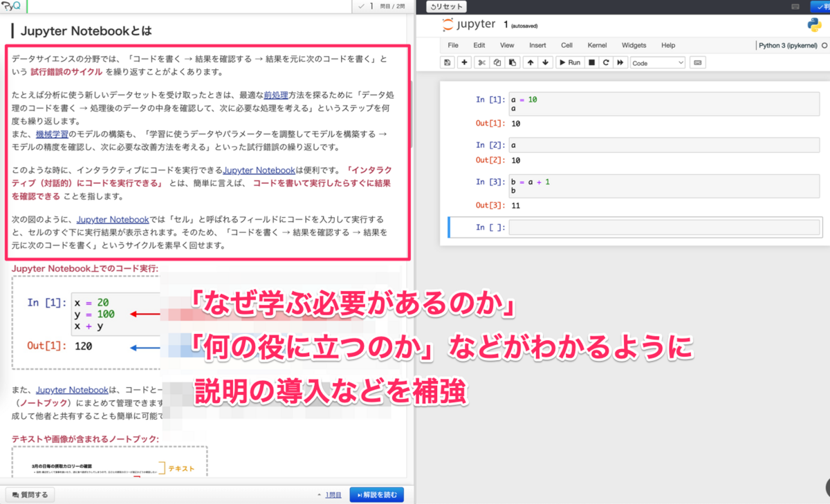830x504 pixels.
Task: Interrupt the kernel with the stop icon
Action: click(591, 62)
